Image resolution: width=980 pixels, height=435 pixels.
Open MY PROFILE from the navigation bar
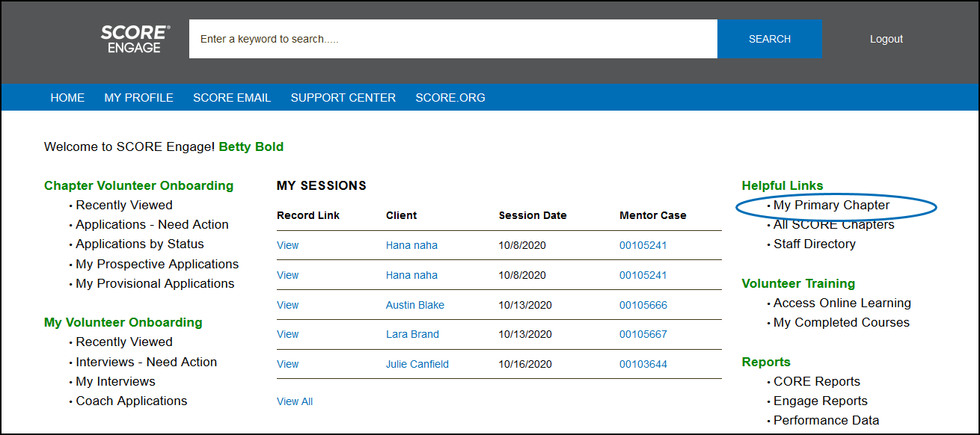point(138,98)
